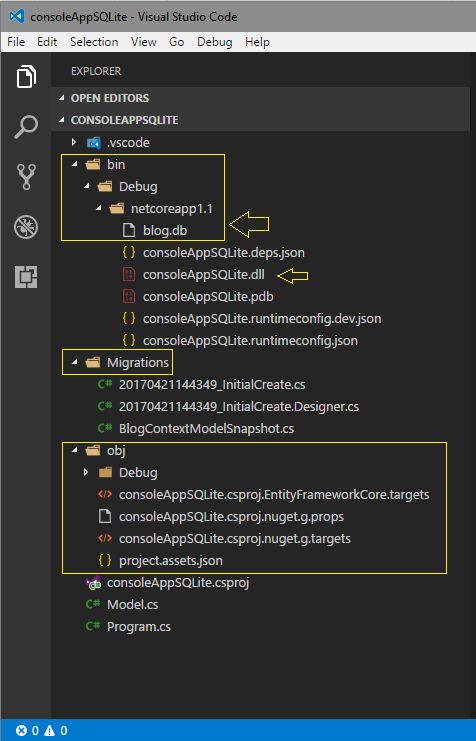
Task: Open consoleAppSQLite.csproj project file
Action: pyautogui.click(x=178, y=582)
